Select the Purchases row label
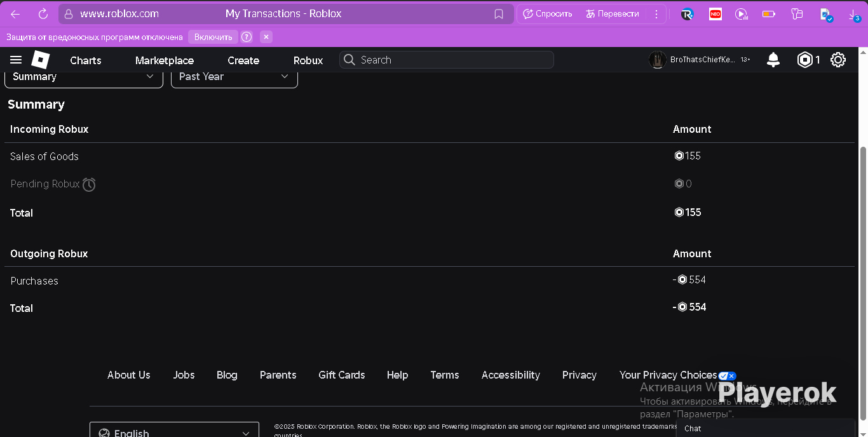 click(34, 281)
